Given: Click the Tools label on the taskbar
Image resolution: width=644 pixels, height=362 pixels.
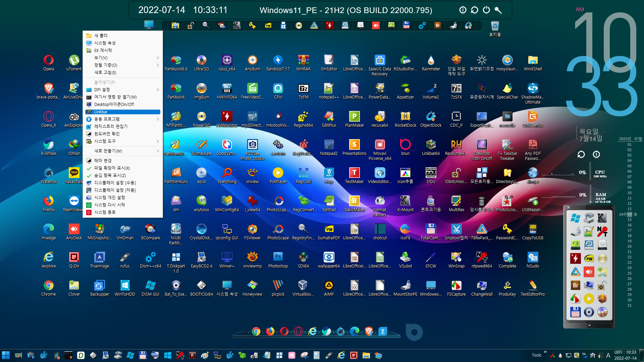Looking at the screenshot, I should tap(536, 355).
